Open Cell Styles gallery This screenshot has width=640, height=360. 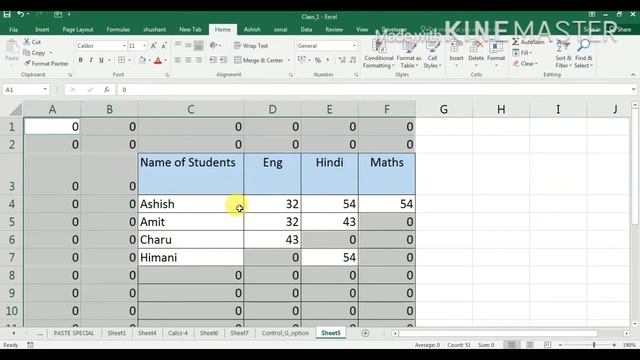click(x=432, y=54)
